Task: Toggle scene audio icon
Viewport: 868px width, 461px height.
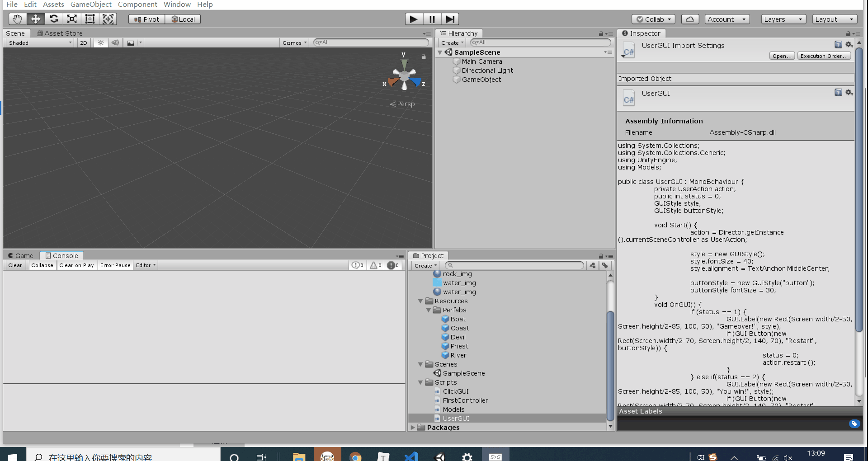Action: [115, 43]
